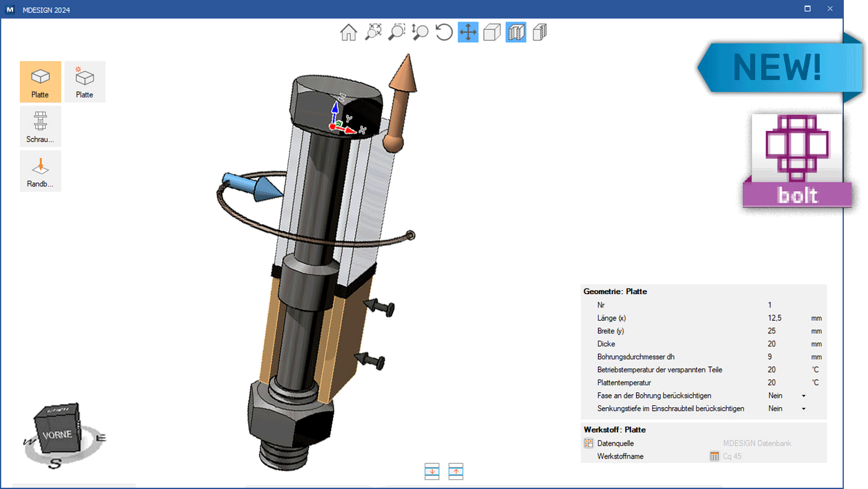Select the Randb... boundary condition item

click(40, 171)
